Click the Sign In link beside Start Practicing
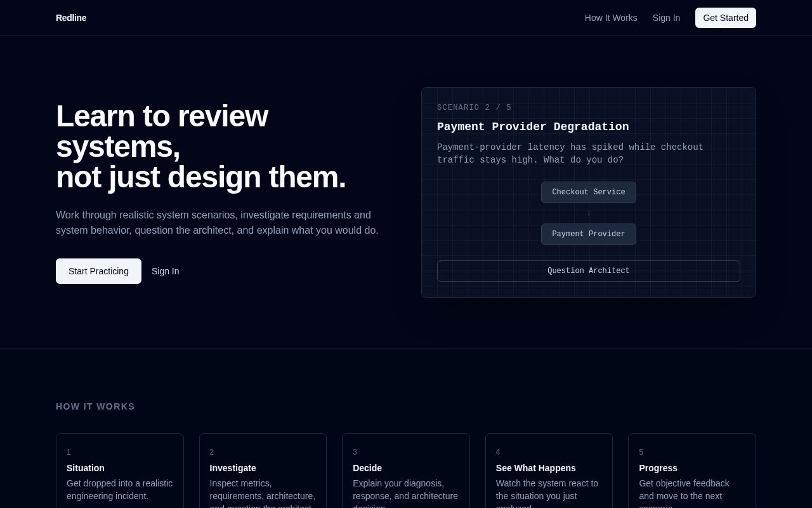Image resolution: width=812 pixels, height=508 pixels. [x=166, y=271]
